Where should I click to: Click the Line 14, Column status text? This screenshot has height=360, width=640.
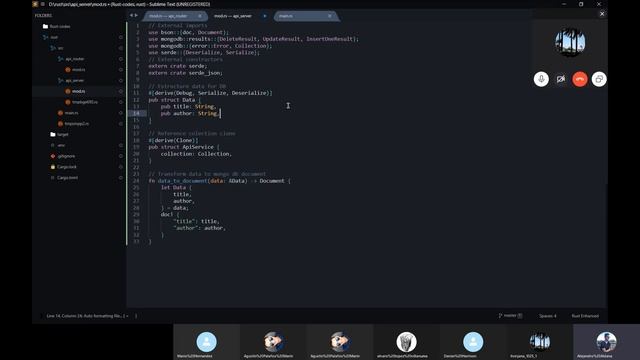[86, 316]
